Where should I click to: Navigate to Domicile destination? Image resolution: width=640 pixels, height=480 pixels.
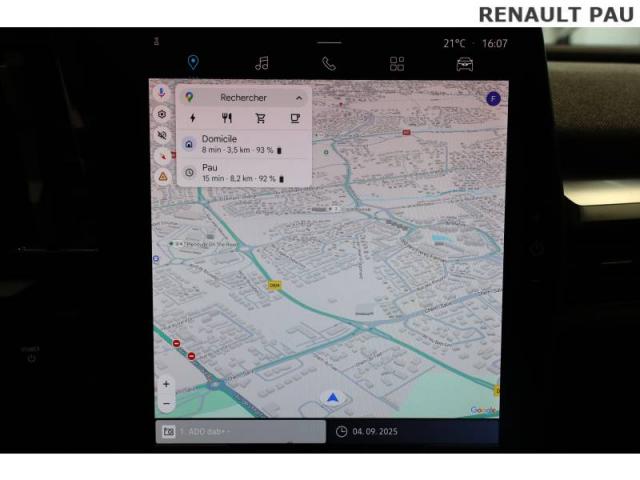click(x=244, y=144)
